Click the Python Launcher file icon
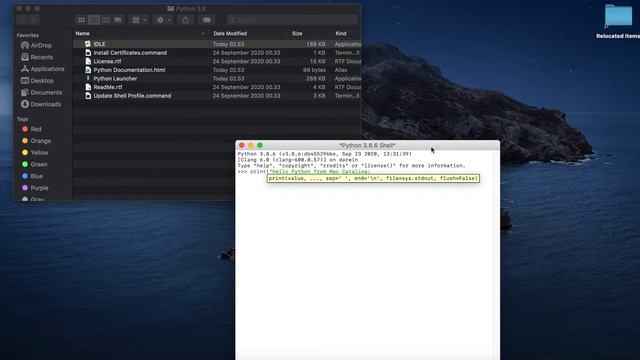The width and height of the screenshot is (640, 360). (88, 78)
